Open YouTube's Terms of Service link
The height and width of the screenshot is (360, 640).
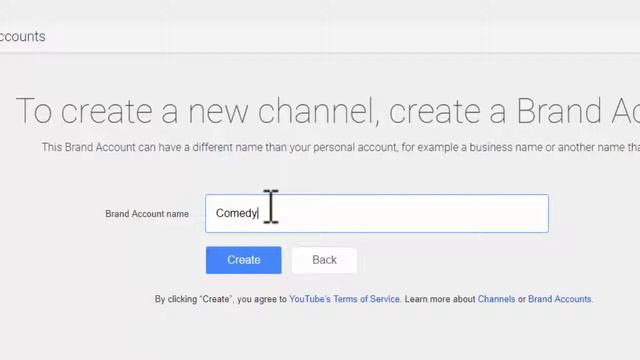(x=344, y=299)
